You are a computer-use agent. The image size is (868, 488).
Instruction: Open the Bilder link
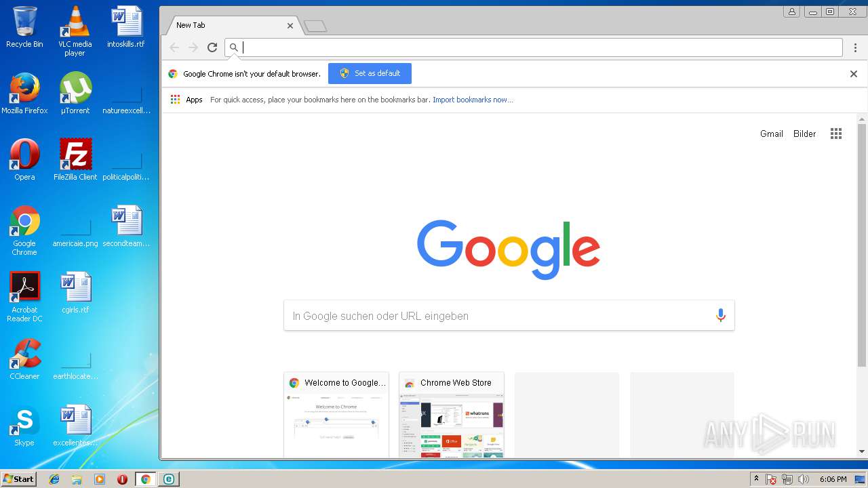pos(804,134)
